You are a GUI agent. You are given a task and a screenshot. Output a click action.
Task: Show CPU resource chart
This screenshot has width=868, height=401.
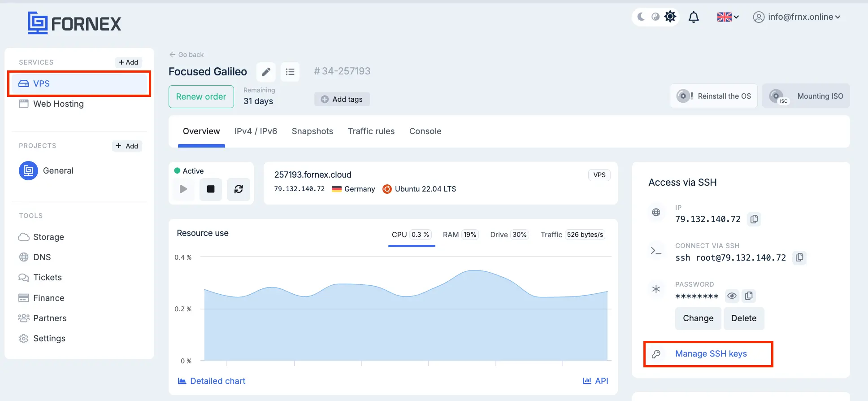click(411, 235)
